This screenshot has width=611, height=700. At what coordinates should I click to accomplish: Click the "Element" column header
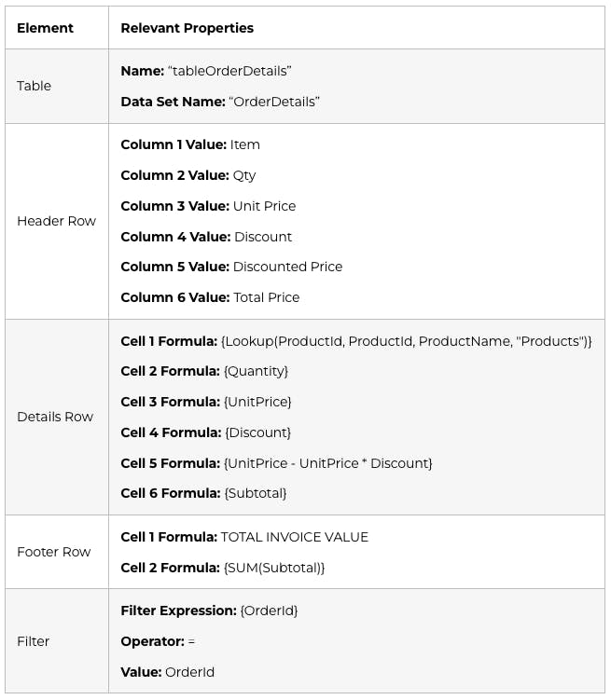[x=45, y=28]
